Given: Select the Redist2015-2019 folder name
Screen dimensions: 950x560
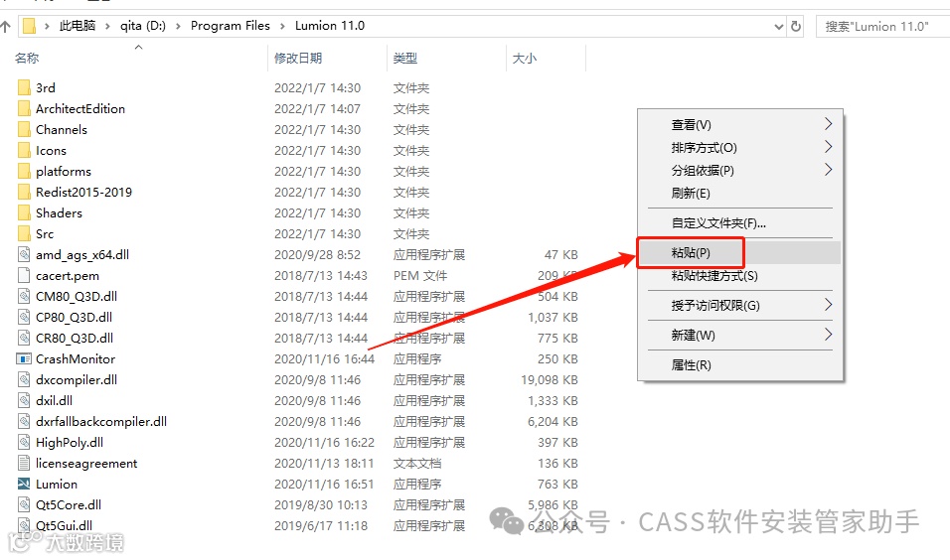Looking at the screenshot, I should (83, 193).
